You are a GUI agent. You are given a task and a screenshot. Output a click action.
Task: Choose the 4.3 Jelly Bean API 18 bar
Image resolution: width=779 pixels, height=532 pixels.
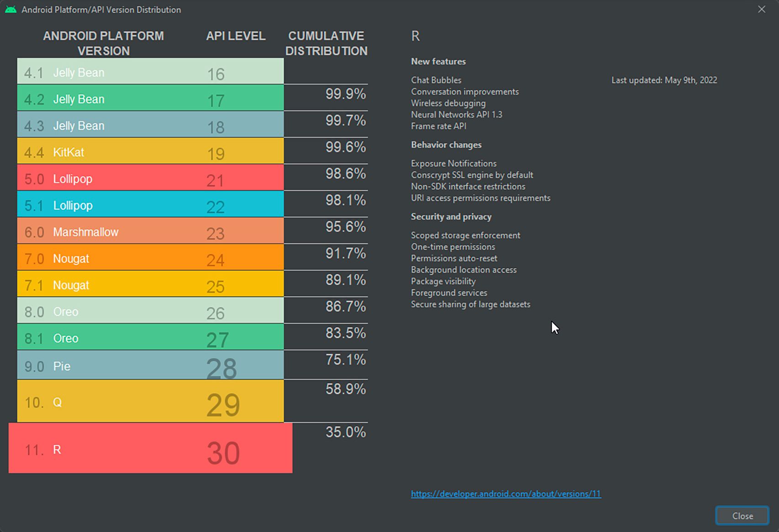click(x=150, y=124)
